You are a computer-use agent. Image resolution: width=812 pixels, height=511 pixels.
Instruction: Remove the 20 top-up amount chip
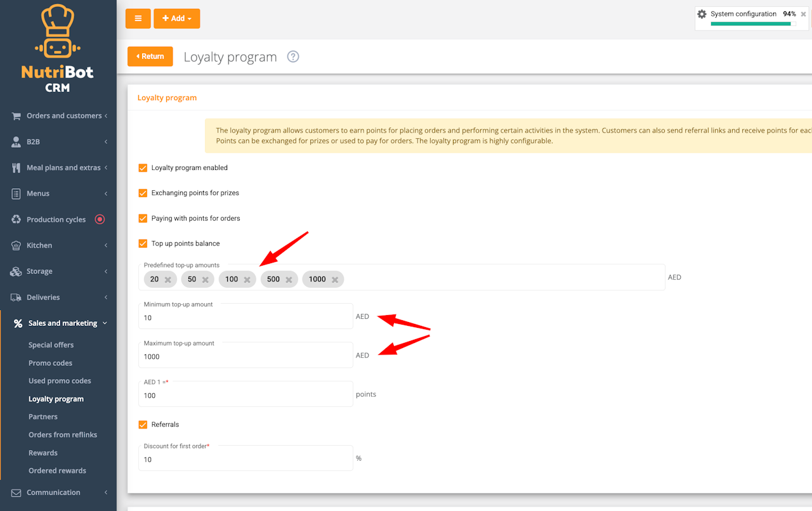pyautogui.click(x=167, y=280)
